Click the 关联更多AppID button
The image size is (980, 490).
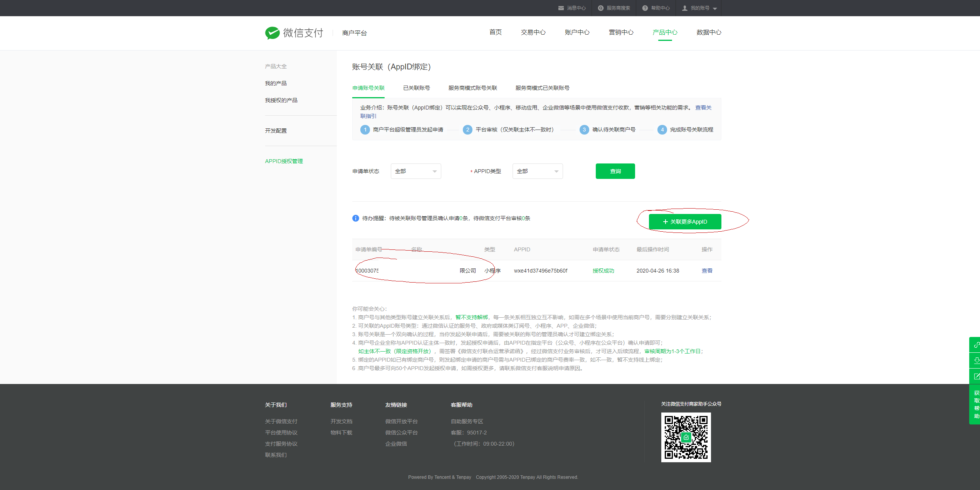pos(685,222)
